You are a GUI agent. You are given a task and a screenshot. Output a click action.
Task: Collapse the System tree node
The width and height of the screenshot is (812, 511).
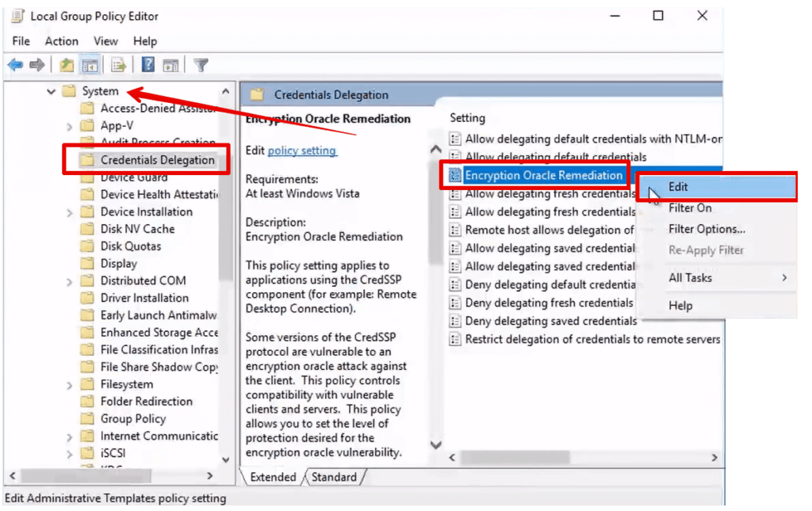point(50,91)
